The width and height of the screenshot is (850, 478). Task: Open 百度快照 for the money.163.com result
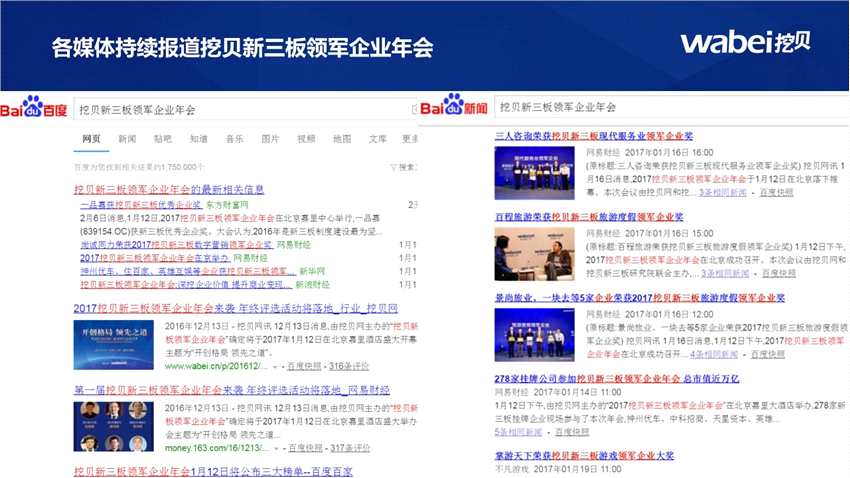(x=305, y=448)
